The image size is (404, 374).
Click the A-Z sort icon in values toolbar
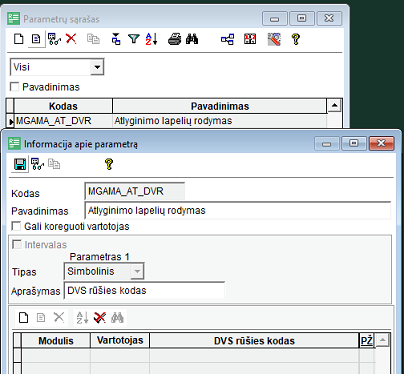(82, 317)
